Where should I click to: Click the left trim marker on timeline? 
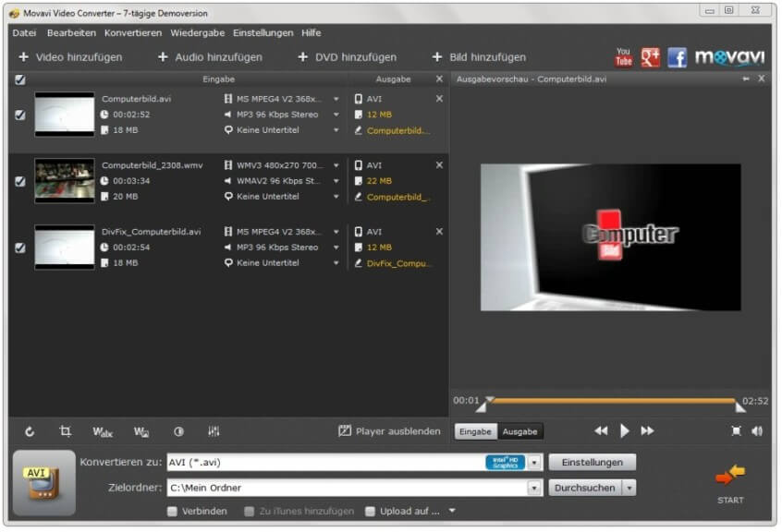(x=482, y=407)
